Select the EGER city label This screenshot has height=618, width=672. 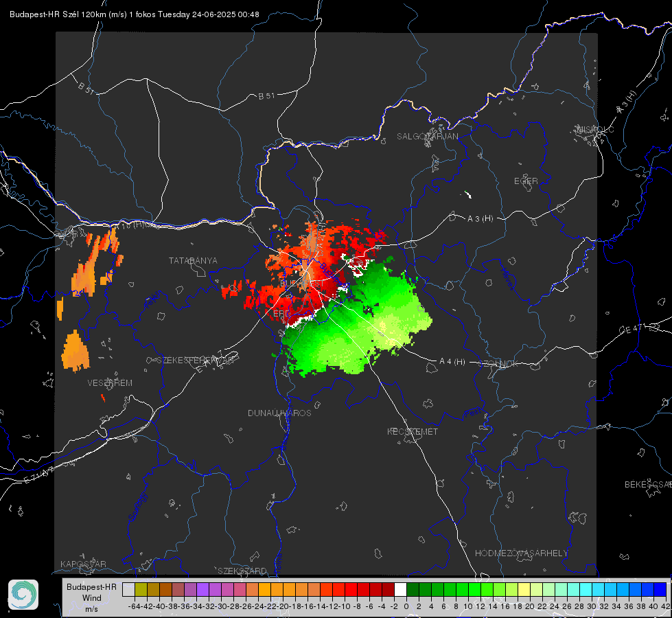526,181
